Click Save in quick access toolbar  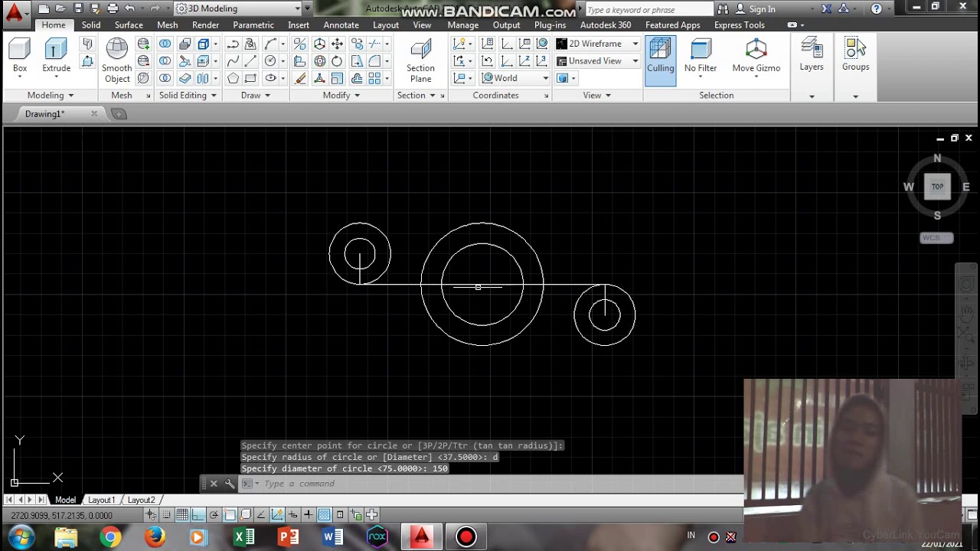pyautogui.click(x=78, y=8)
